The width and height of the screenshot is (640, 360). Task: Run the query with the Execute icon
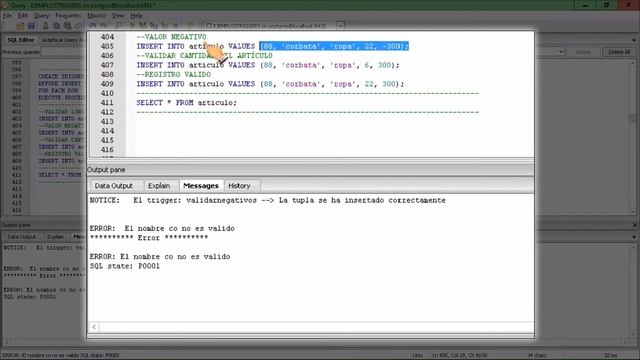[x=132, y=26]
